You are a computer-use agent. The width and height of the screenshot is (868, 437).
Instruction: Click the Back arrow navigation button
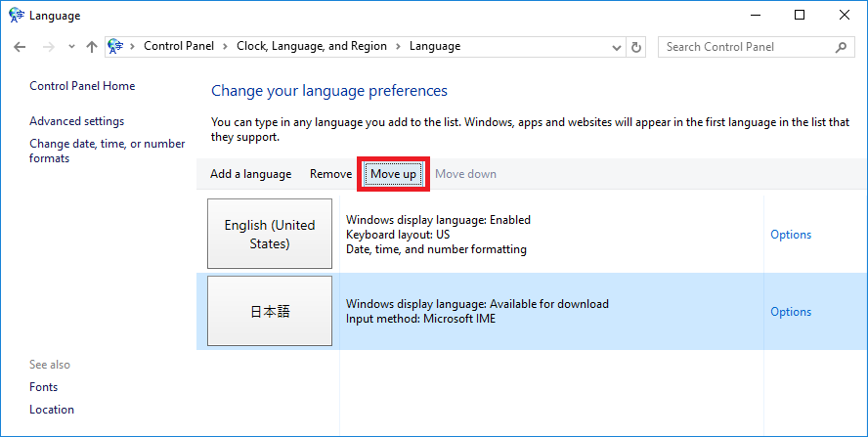coord(20,47)
